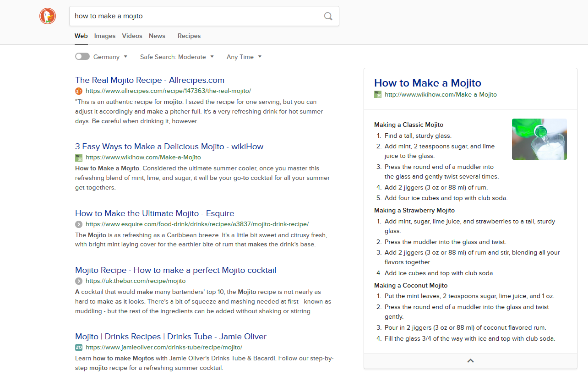Switch to the Videos tab
The height and width of the screenshot is (386, 588).
[132, 36]
